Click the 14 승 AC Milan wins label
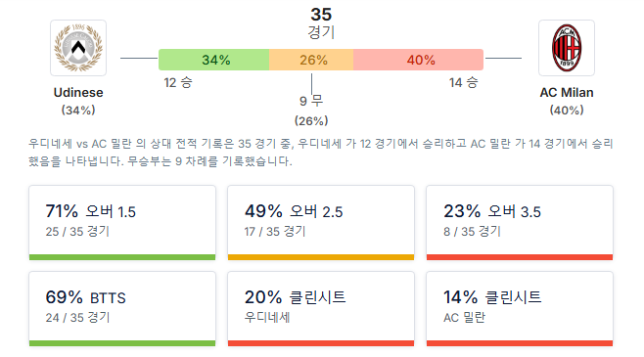 coord(463,82)
